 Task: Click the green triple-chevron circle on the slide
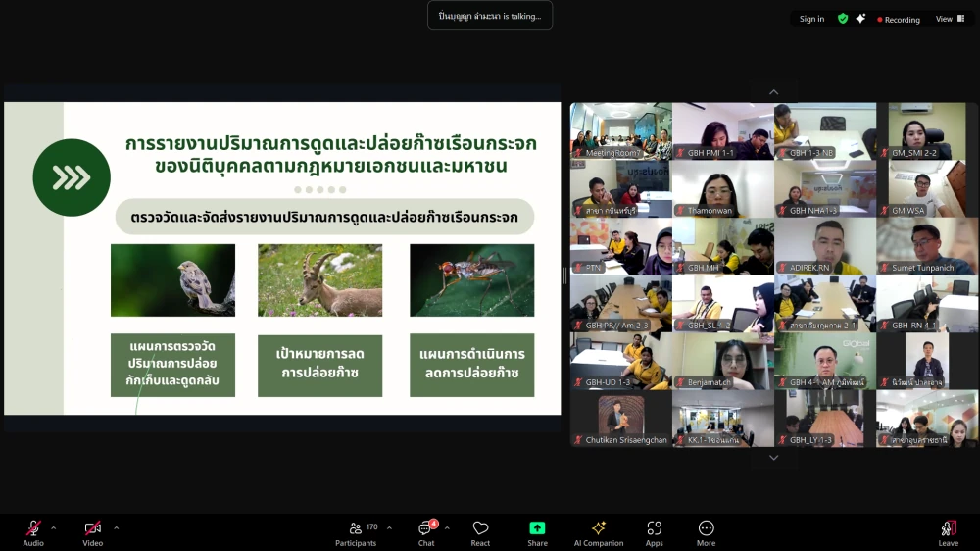click(x=72, y=177)
